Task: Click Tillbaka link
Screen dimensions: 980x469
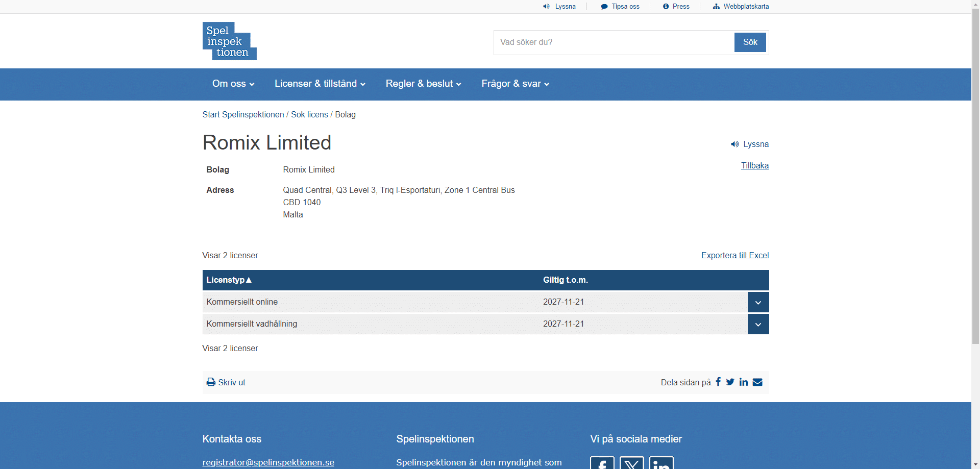Action: [755, 166]
